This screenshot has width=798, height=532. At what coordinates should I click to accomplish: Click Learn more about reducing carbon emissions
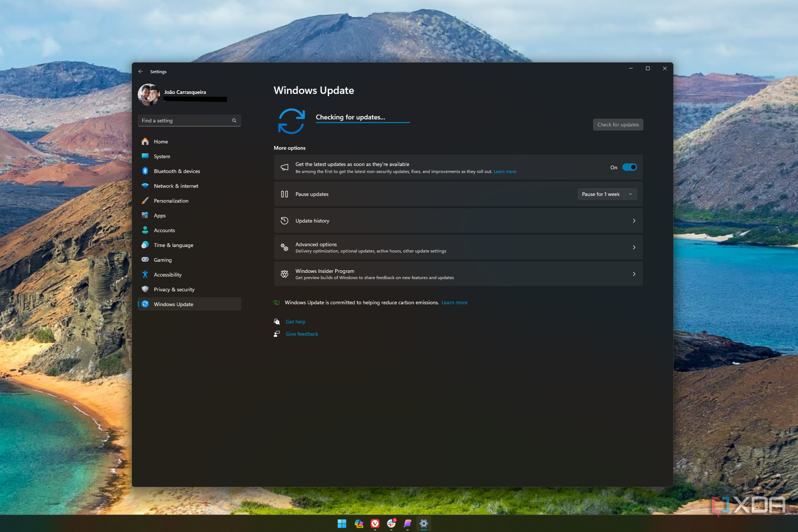(454, 302)
